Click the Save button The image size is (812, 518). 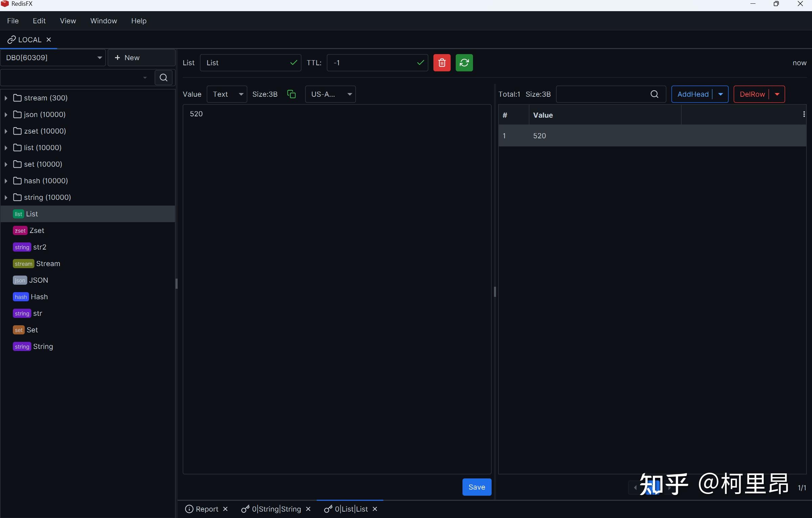pos(476,487)
